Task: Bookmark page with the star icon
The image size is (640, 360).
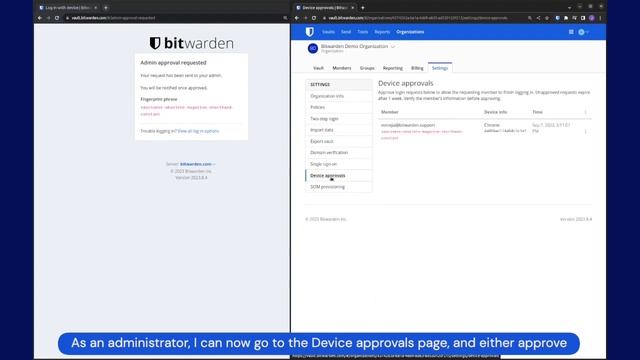Action: coord(547,18)
